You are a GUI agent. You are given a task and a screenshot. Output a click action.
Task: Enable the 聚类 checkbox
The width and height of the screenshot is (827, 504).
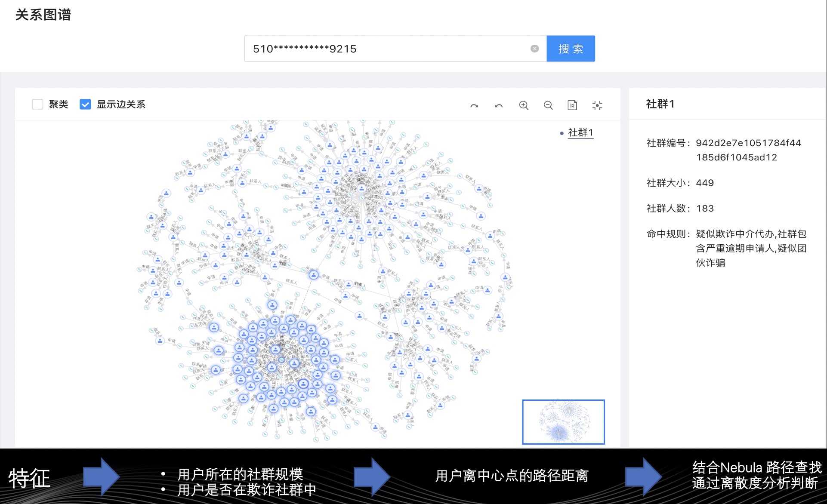pos(37,104)
